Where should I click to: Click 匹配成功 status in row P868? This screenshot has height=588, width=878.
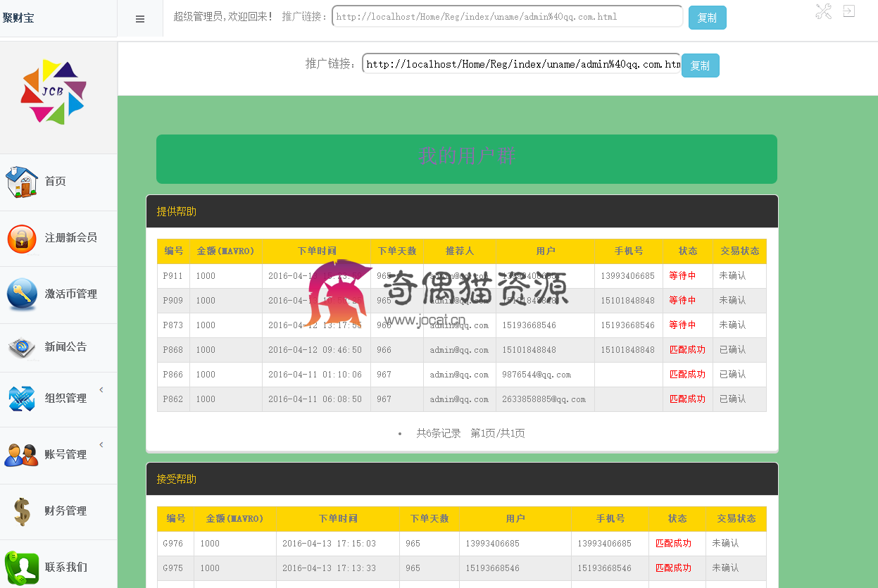pyautogui.click(x=687, y=350)
